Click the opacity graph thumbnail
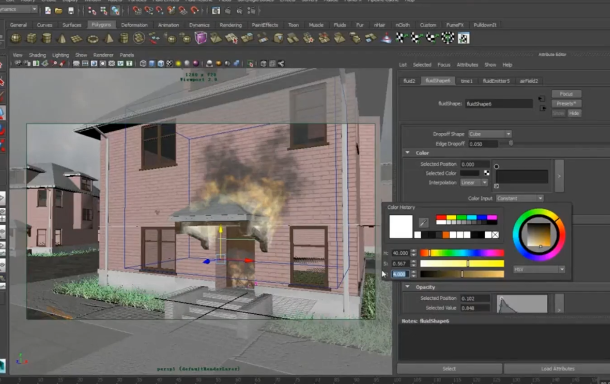Screen dimensions: 610x384 tap(522, 303)
